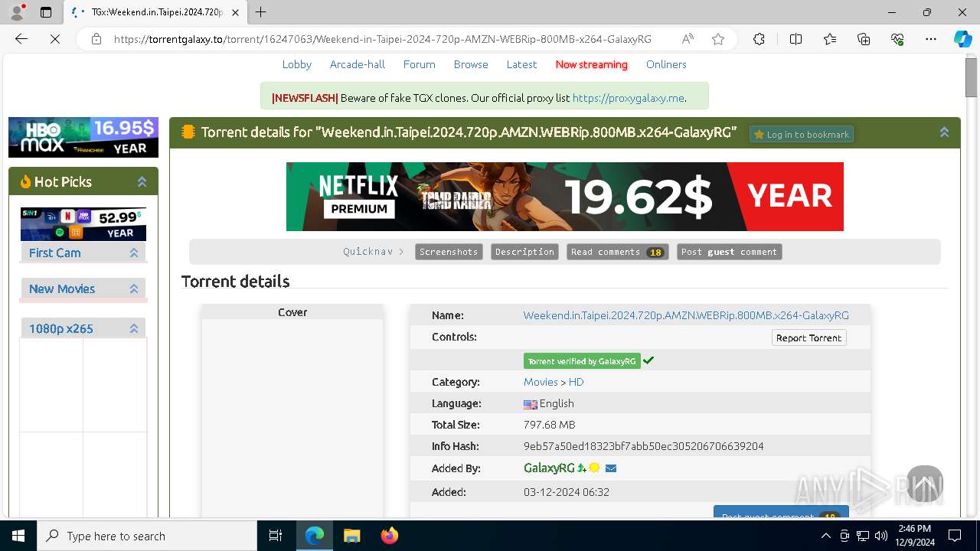Open the Extensions menu
This screenshot has width=980, height=551.
click(759, 39)
